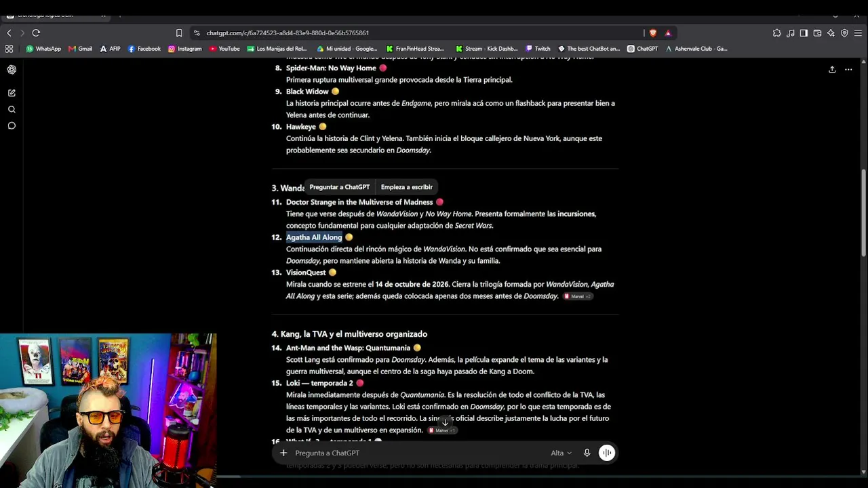Open the media control music note icon
The height and width of the screenshot is (488, 868).
point(791,33)
